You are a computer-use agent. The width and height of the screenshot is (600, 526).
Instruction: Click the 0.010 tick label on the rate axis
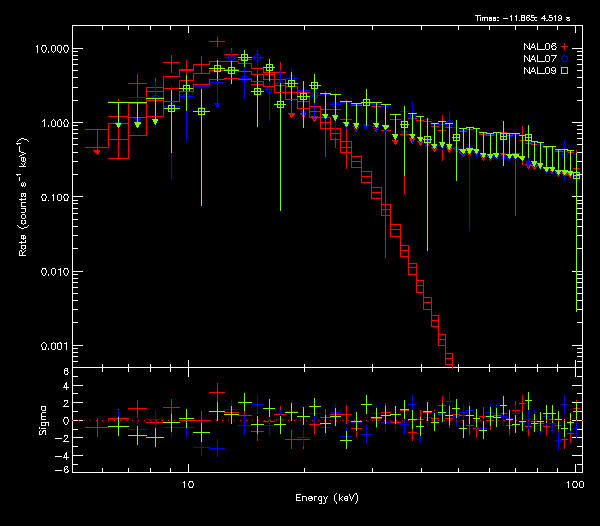(x=54, y=272)
